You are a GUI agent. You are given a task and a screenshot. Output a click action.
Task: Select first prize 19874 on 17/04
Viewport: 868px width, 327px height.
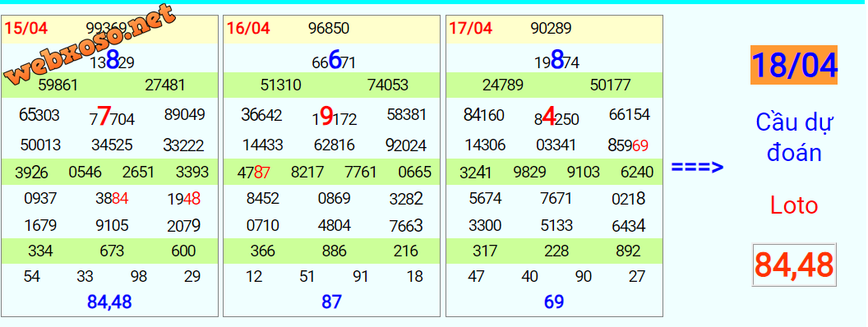(557, 61)
